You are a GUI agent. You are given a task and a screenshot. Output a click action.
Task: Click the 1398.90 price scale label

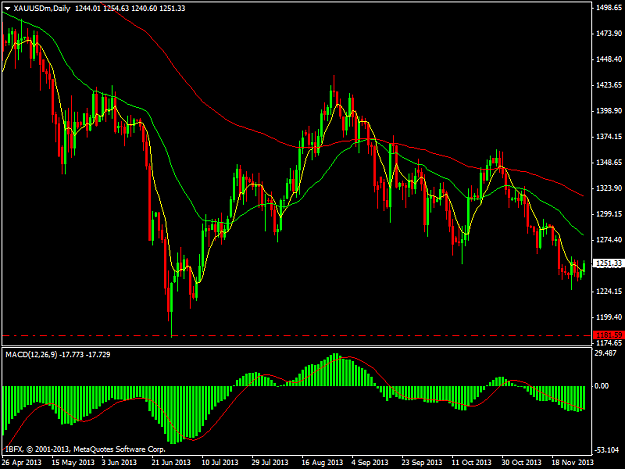click(609, 111)
